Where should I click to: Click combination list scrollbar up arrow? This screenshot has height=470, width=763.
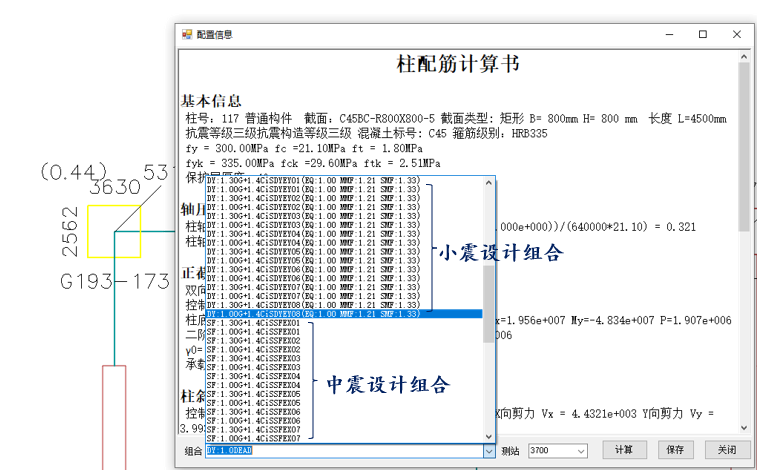489,183
